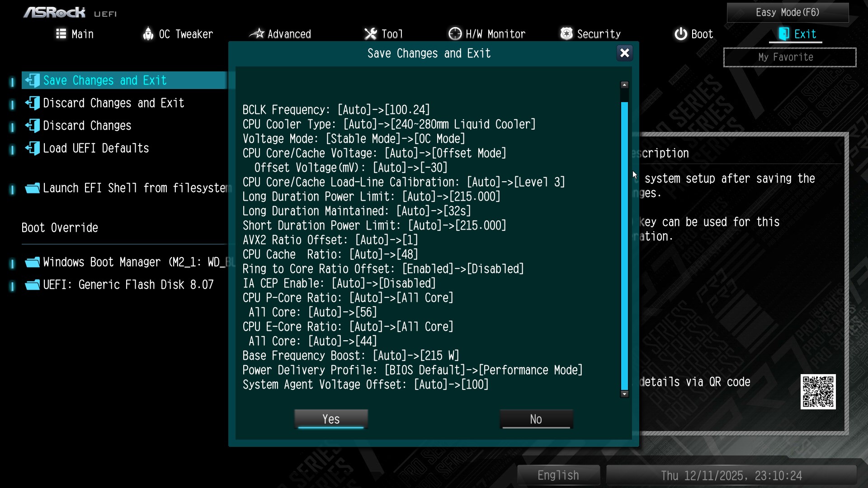This screenshot has height=488, width=868.
Task: Click the Discard Changes and Exit icon
Action: click(x=32, y=103)
